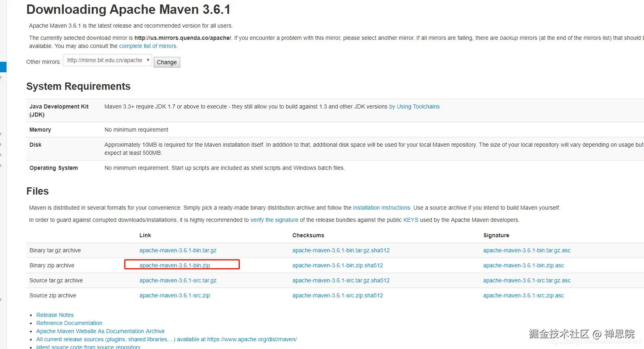Viewport: 644px width, 349px height.
Task: Open apache-maven-3.6.1-bin.zip.sha512 checksum
Action: click(338, 265)
